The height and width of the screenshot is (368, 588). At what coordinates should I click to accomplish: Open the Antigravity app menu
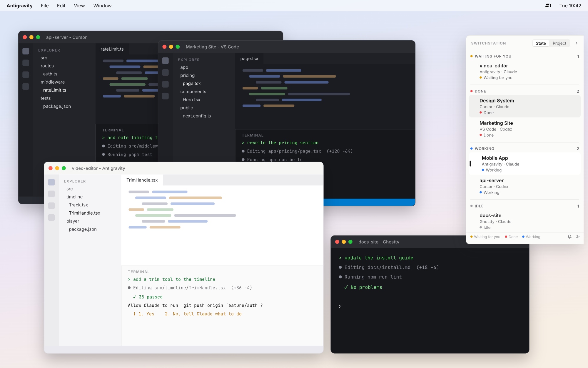coord(20,6)
